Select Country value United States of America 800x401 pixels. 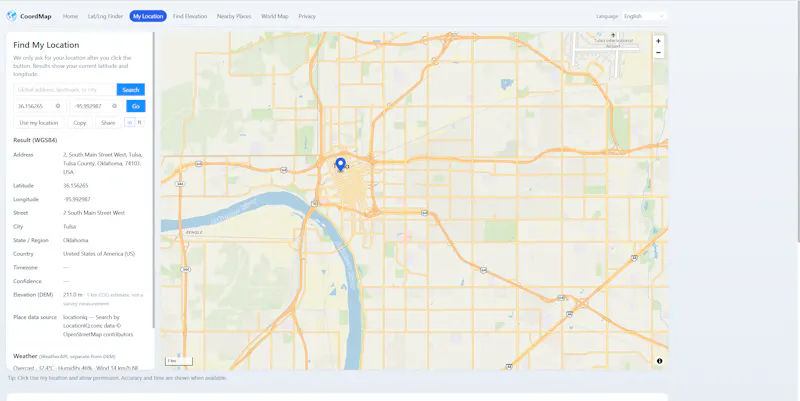pyautogui.click(x=99, y=254)
